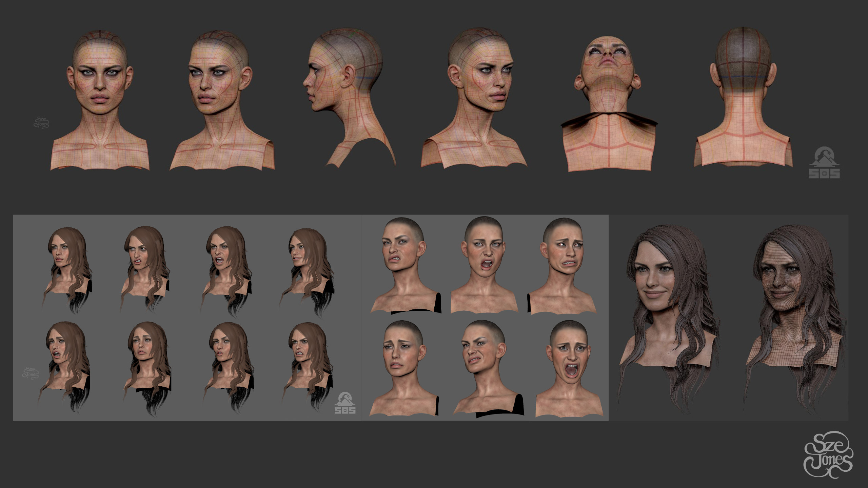Select the long-haired head with puckered lips
The width and height of the screenshot is (868, 488).
(x=229, y=368)
